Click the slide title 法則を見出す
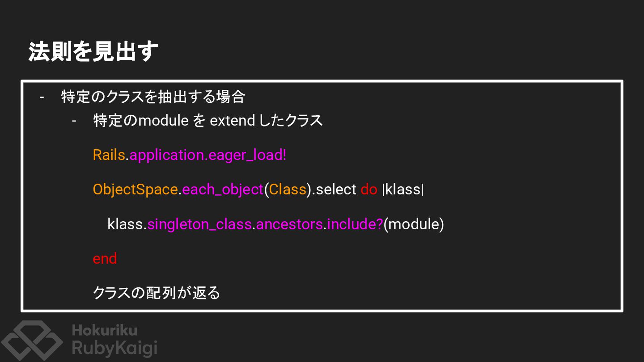Image resolution: width=644 pixels, height=362 pixels. 93,52
